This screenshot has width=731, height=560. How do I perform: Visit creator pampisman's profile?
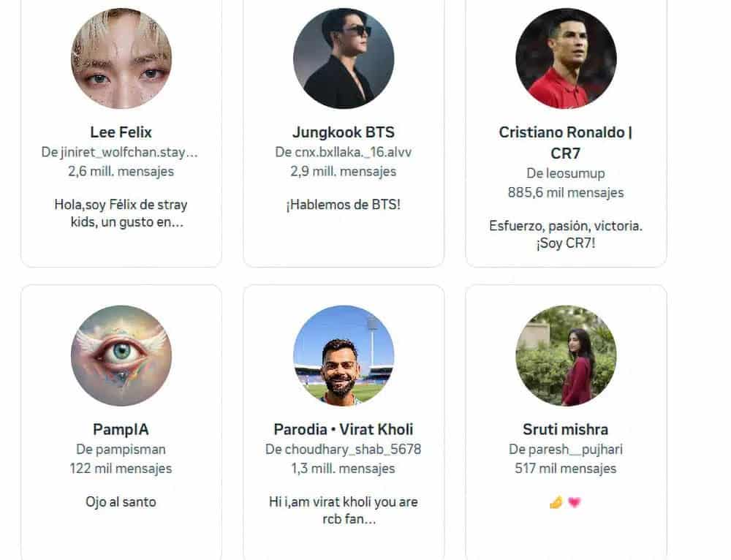(x=129, y=449)
